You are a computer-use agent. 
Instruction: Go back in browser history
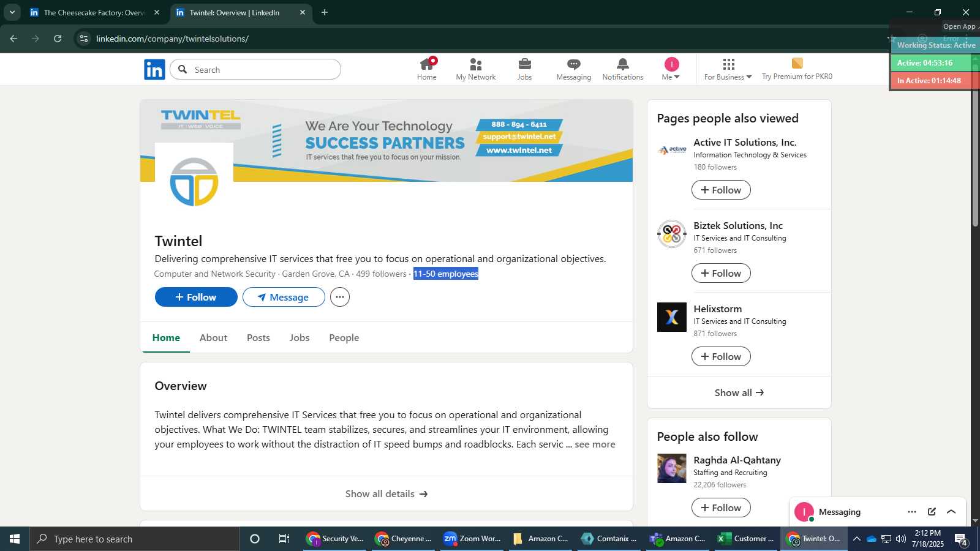(13, 39)
